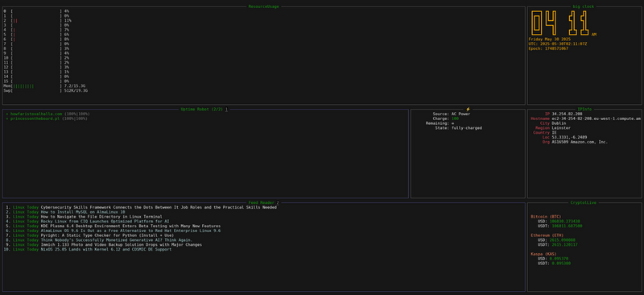Click the 04 11 big clock digits

560,23
